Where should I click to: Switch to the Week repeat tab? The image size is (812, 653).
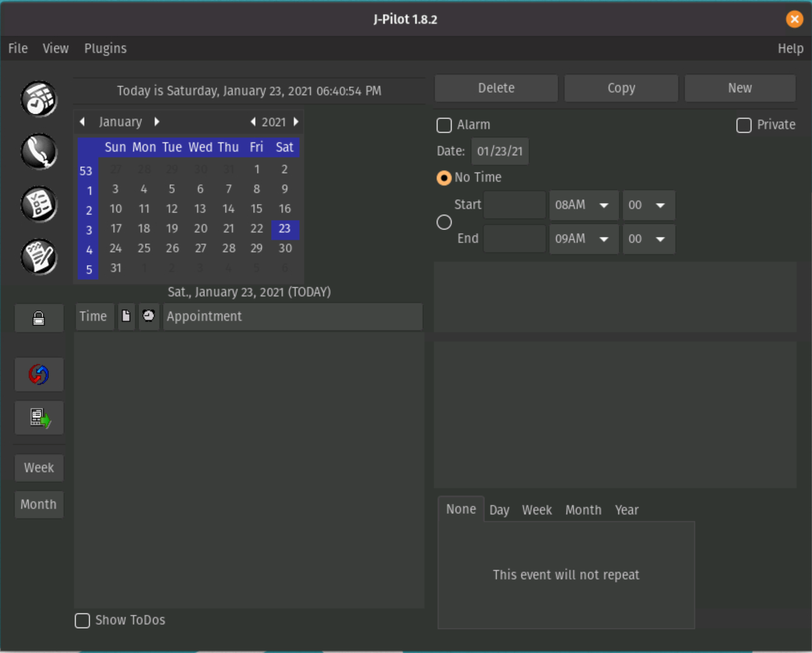[x=536, y=509]
